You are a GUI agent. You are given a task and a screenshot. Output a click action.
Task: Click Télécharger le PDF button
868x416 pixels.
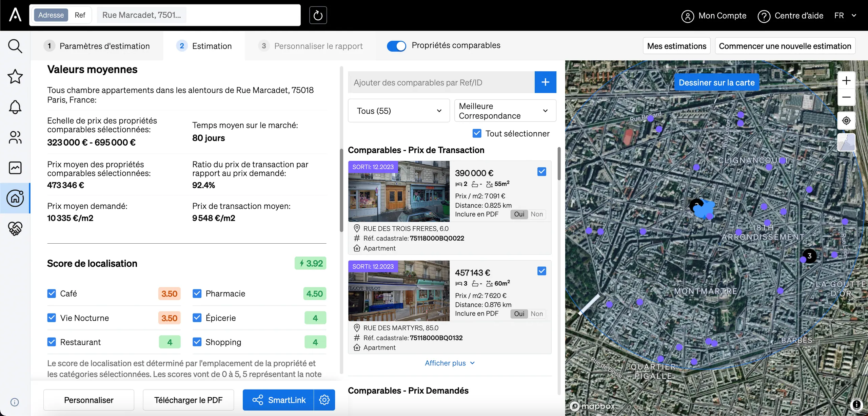pyautogui.click(x=188, y=400)
